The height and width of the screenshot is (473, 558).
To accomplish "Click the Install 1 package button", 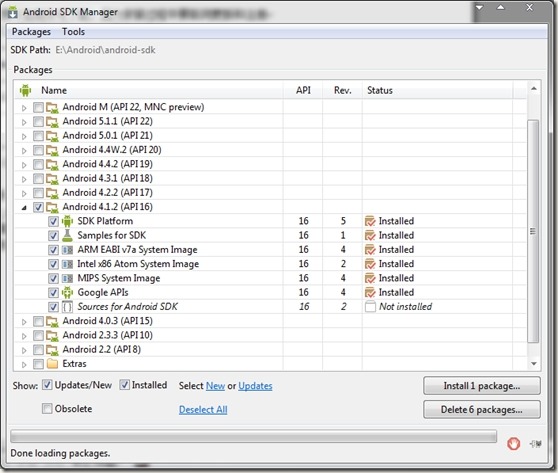I will (482, 386).
